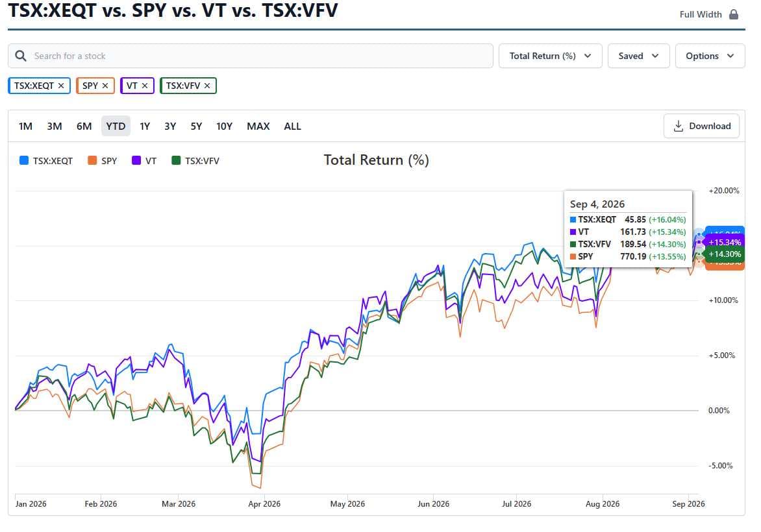The width and height of the screenshot is (761, 532).
Task: Toggle SPY orange legend square
Action: pos(92,160)
